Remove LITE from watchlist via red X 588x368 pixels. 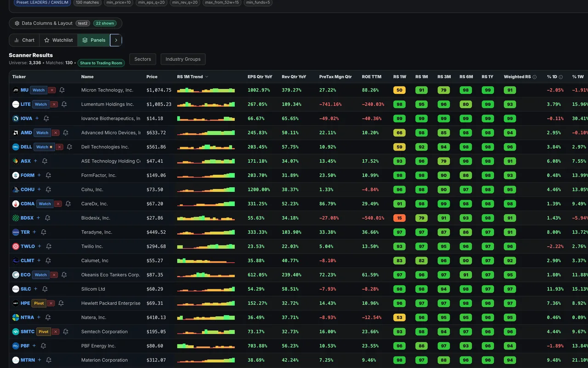point(54,104)
